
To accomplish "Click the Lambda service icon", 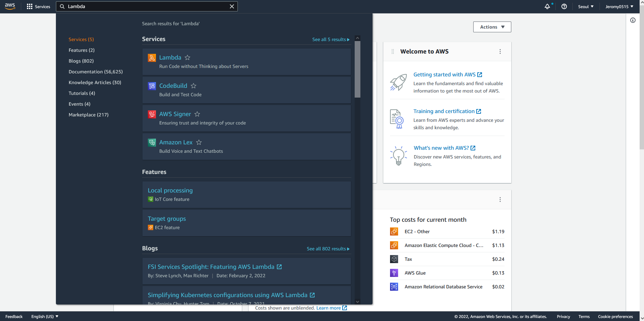I will [152, 58].
